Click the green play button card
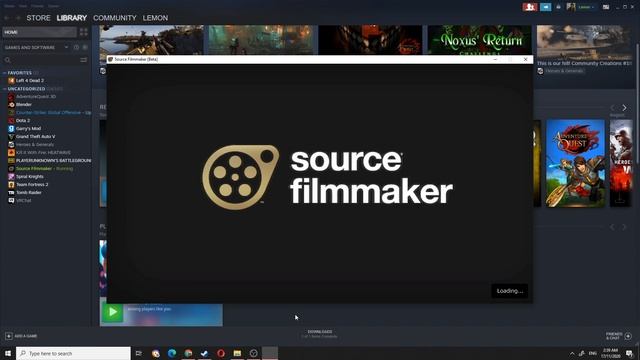640x360 pixels. pyautogui.click(x=112, y=312)
